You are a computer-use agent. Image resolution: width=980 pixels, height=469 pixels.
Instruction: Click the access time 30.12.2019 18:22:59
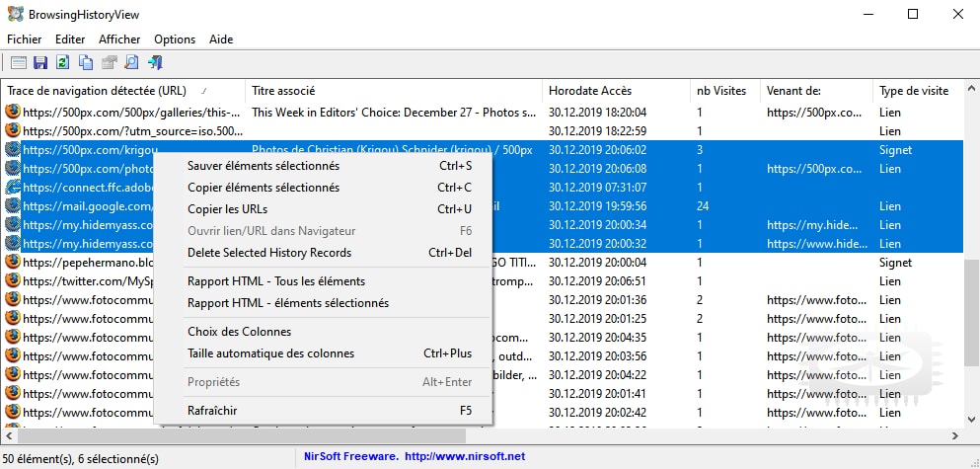[597, 131]
